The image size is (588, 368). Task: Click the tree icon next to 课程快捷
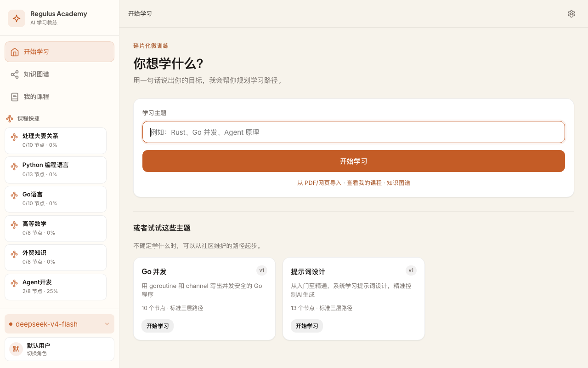(x=10, y=119)
